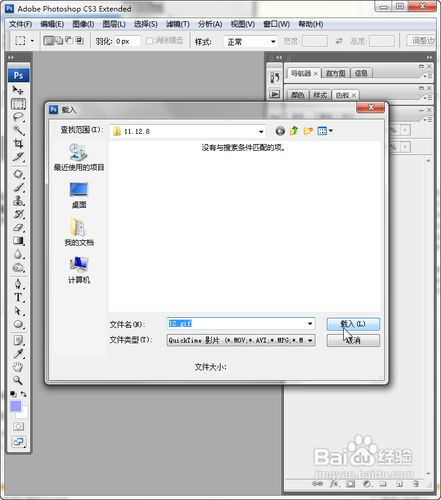
Task: Select the Eraser tool
Action: (18, 228)
